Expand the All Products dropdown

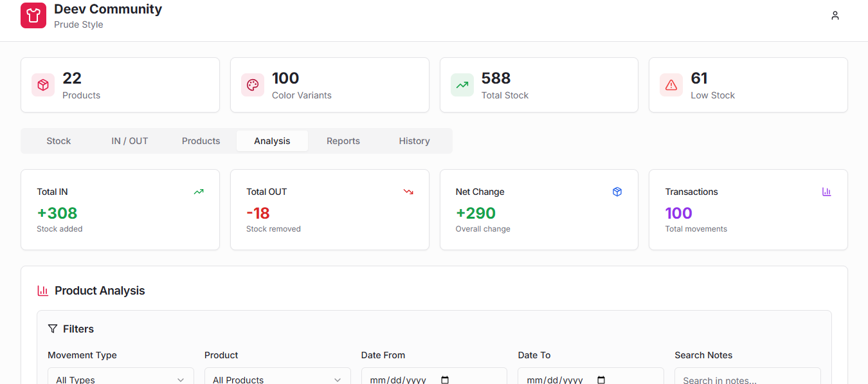pyautogui.click(x=277, y=378)
